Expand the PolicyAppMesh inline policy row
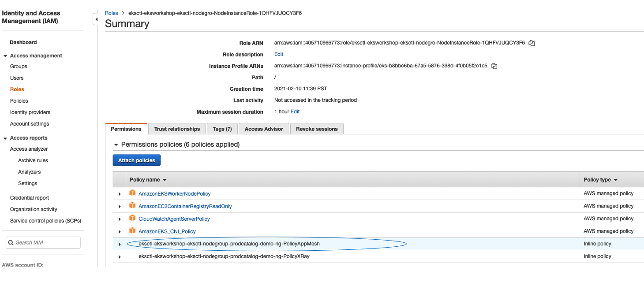This screenshot has height=282, width=644. pos(120,244)
